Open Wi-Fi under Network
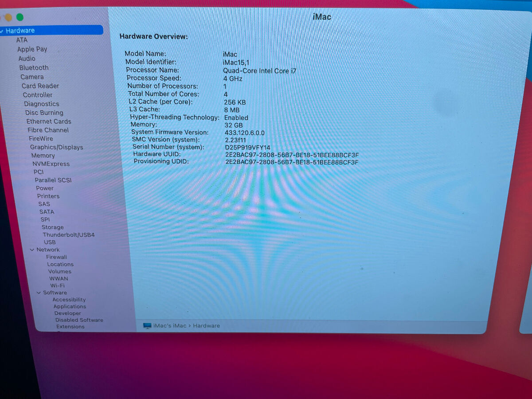The image size is (532, 399). point(57,286)
